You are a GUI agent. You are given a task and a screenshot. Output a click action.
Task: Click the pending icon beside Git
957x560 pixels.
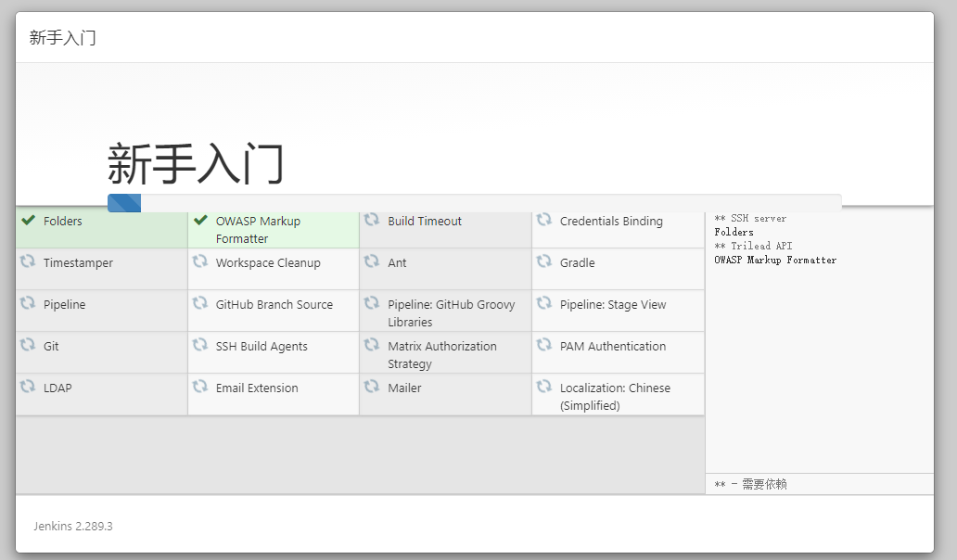coord(28,345)
